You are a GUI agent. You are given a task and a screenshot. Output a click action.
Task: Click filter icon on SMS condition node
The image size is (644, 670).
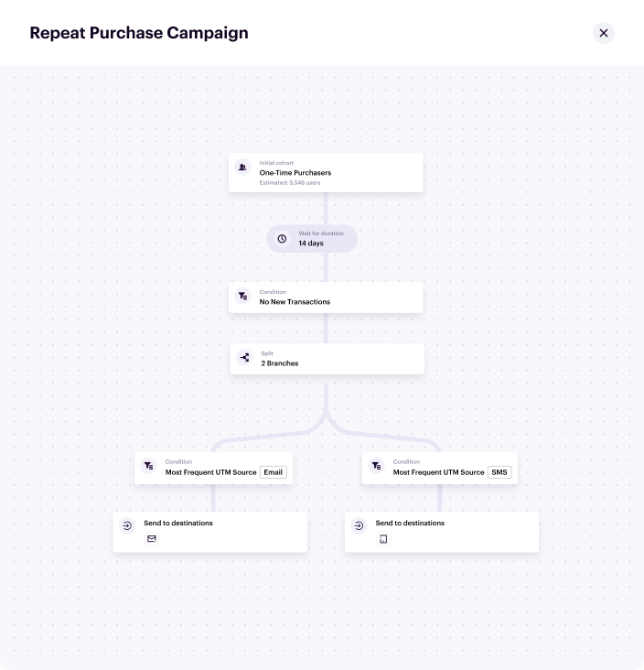click(377, 467)
